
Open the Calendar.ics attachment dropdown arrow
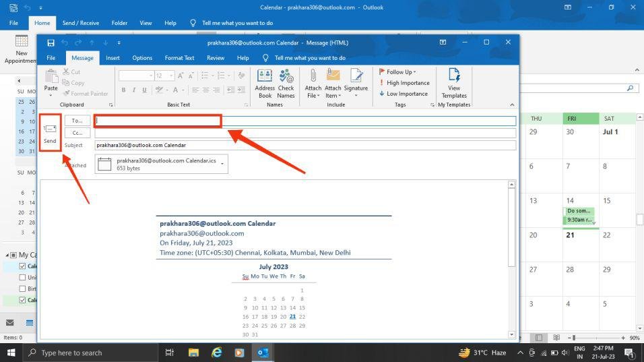coord(222,164)
